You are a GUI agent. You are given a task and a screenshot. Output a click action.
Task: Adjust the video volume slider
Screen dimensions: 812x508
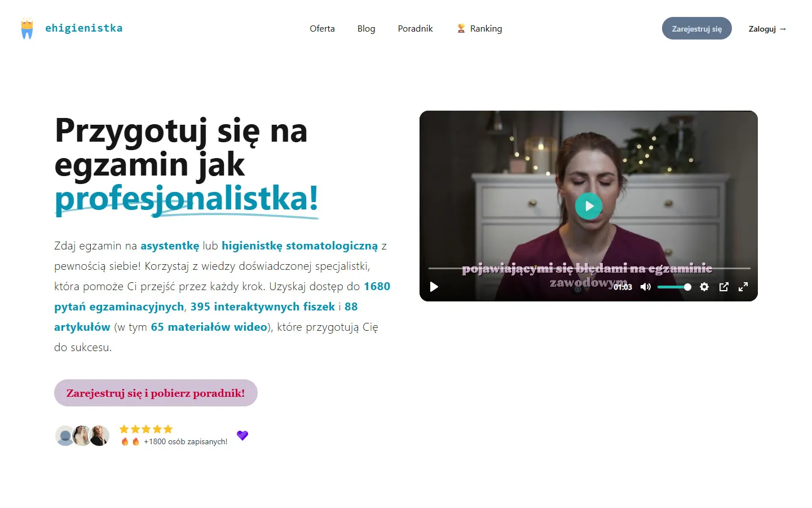[674, 287]
